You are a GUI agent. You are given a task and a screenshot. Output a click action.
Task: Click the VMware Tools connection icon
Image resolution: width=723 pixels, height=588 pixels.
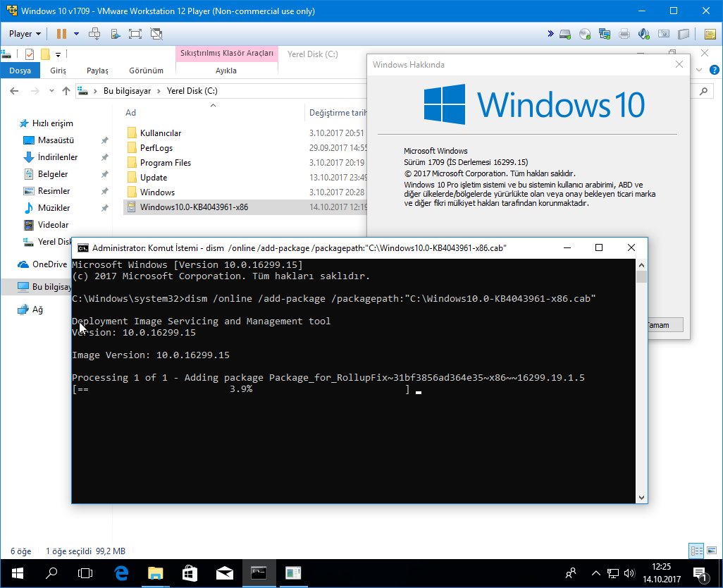116,34
